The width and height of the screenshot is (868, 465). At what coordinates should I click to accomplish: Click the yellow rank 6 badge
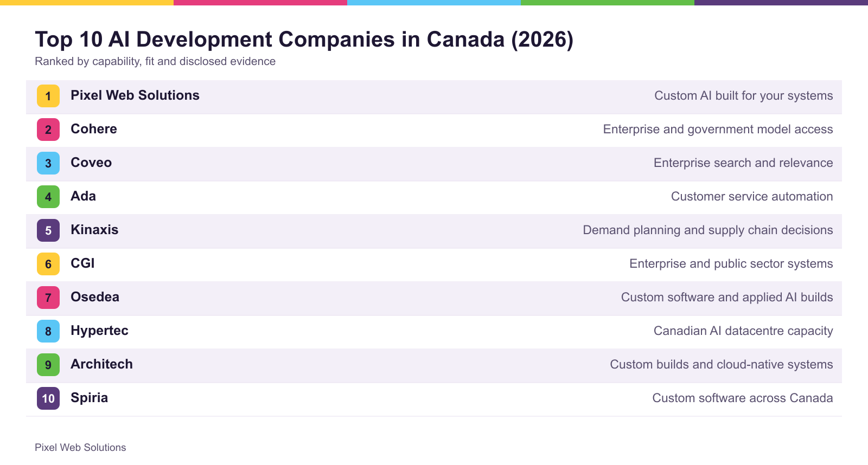(x=48, y=264)
